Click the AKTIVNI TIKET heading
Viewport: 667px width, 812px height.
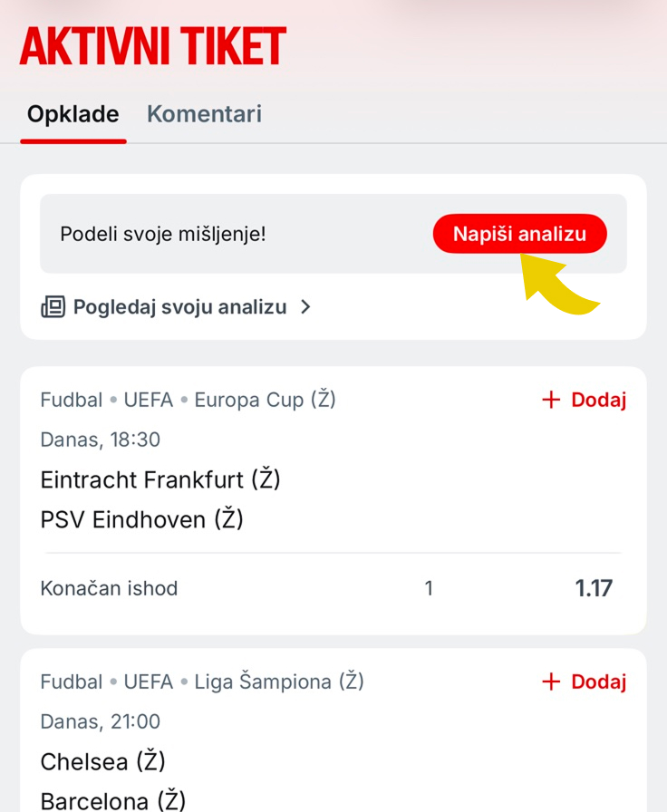153,46
